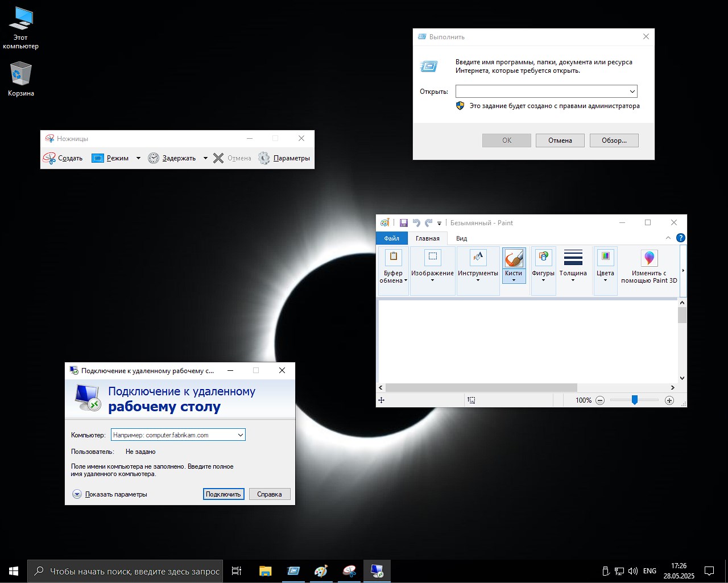
Task: Switch to the Вид tab in Paint
Action: [461, 238]
